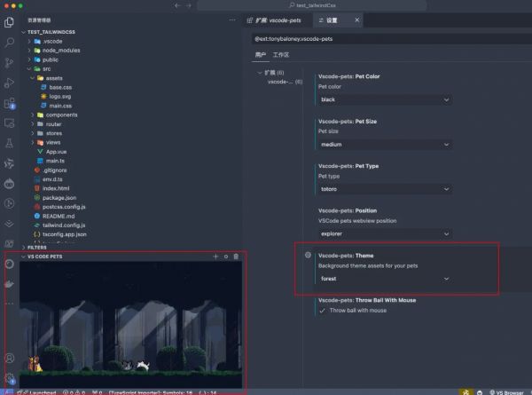Open the Pet Color dropdown
This screenshot has height=395, width=532.
pyautogui.click(x=385, y=99)
